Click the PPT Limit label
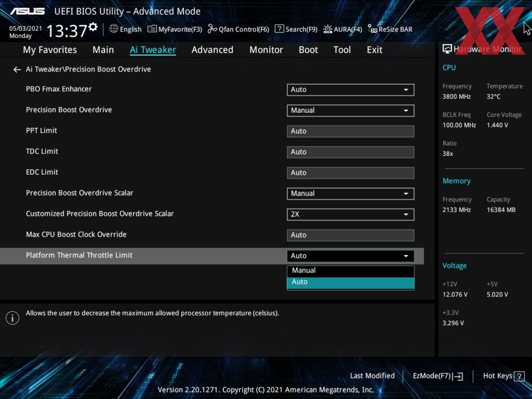The width and height of the screenshot is (532, 399). (41, 130)
